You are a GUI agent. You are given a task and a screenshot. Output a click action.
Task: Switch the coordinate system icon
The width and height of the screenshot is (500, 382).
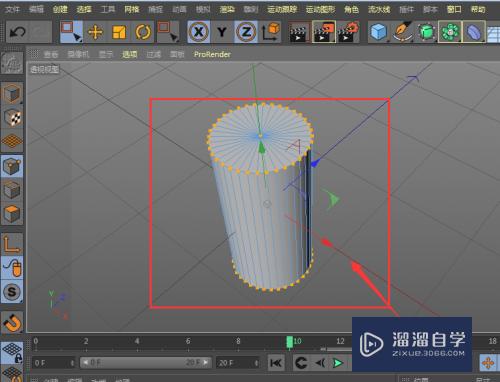270,32
